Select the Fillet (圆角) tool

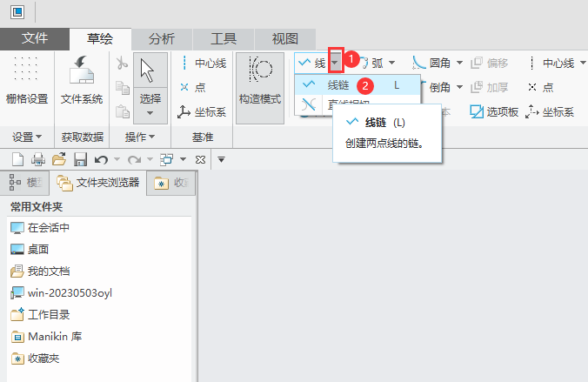[x=431, y=63]
